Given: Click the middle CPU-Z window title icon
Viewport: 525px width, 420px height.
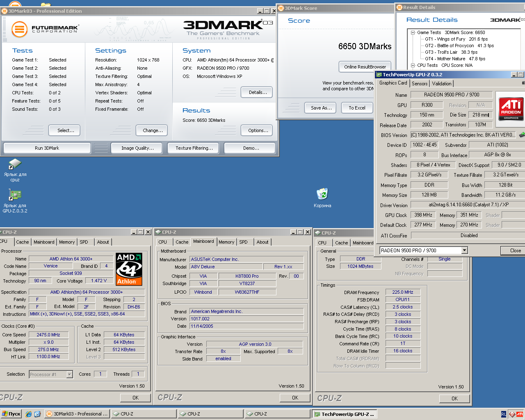Looking at the screenshot, I should [158, 232].
